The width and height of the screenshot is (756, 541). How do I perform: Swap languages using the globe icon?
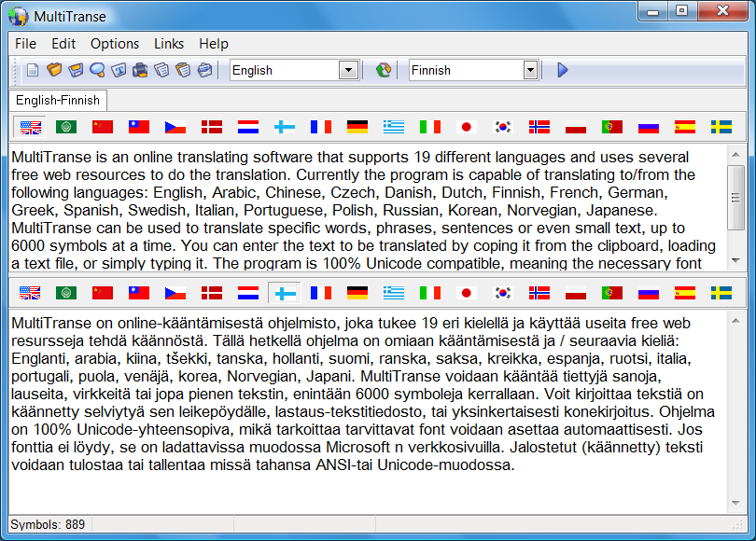click(383, 69)
